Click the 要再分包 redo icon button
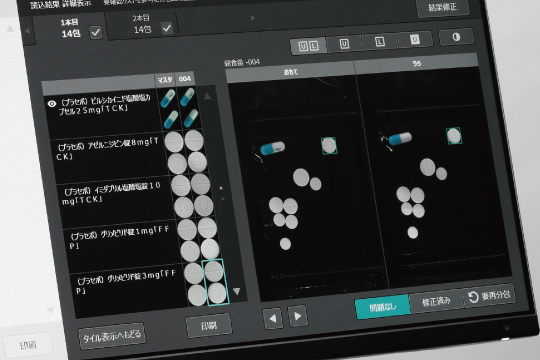The image size is (540, 360). [489, 296]
